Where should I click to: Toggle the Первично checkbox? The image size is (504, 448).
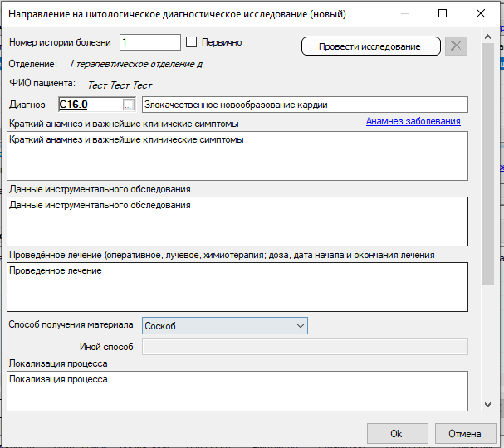191,42
